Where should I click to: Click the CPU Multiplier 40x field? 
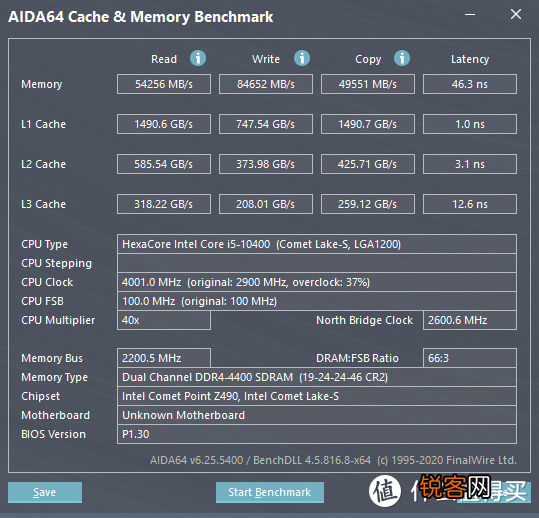pos(164,320)
